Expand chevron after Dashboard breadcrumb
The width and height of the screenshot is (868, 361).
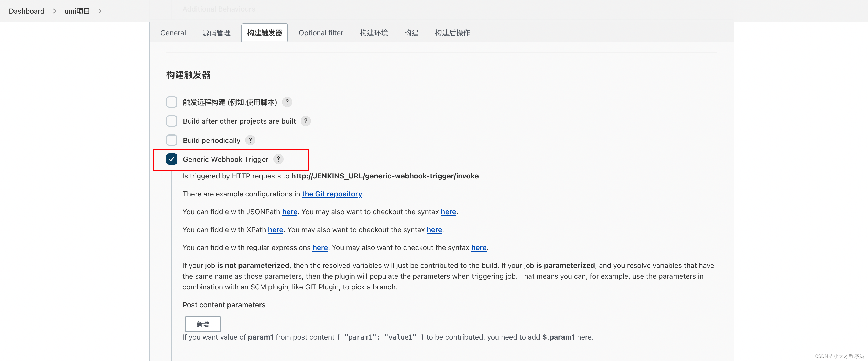tap(54, 11)
